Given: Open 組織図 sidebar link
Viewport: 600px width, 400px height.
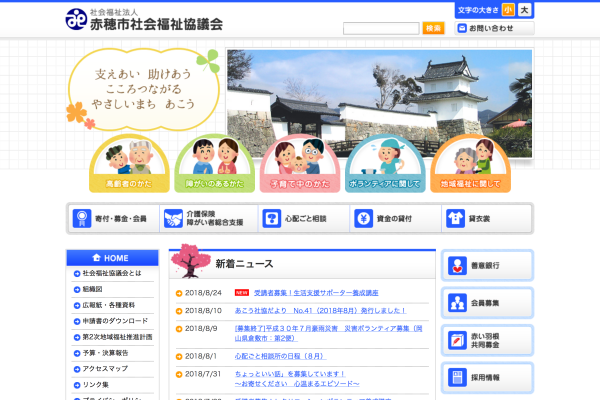Looking at the screenshot, I should 92,289.
